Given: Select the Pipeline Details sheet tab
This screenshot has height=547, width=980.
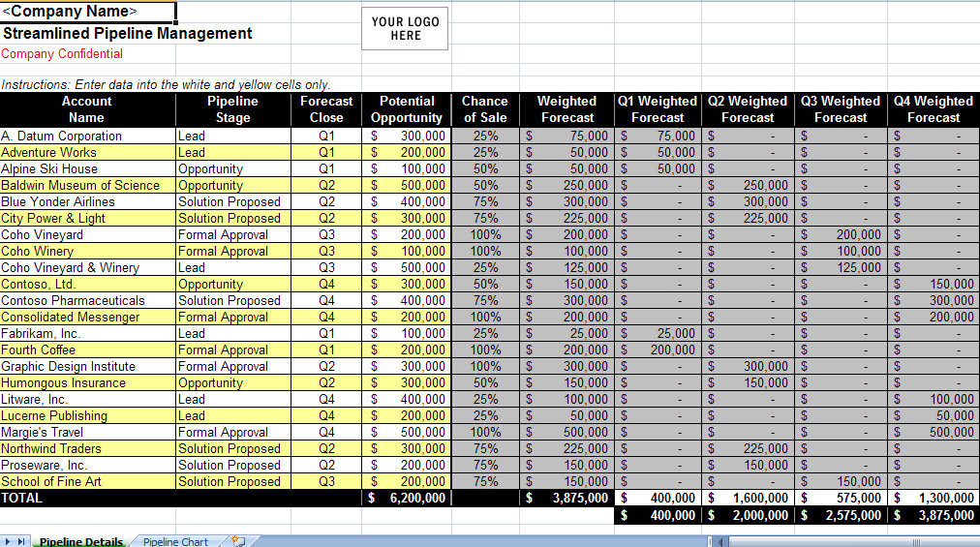Looking at the screenshot, I should coord(81,541).
